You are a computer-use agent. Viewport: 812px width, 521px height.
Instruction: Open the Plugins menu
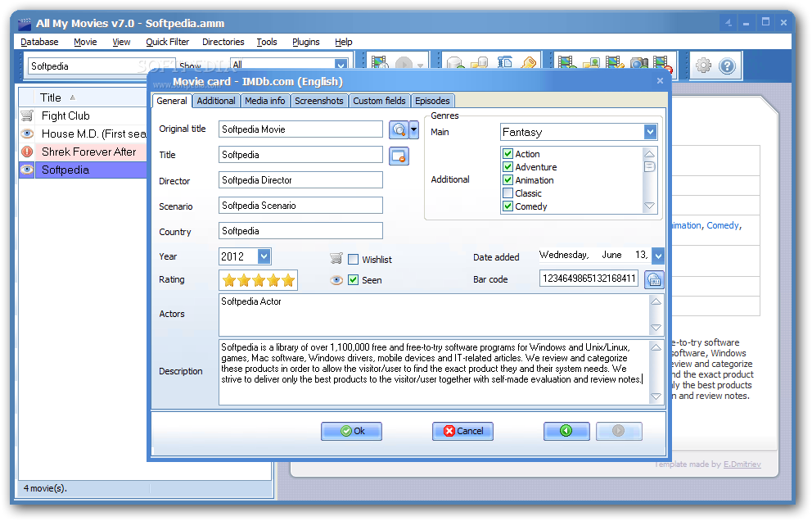(306, 42)
